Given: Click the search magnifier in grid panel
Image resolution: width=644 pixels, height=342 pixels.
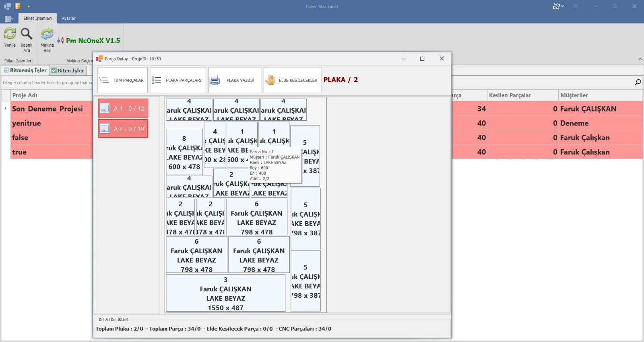Looking at the screenshot, I should click(638, 82).
